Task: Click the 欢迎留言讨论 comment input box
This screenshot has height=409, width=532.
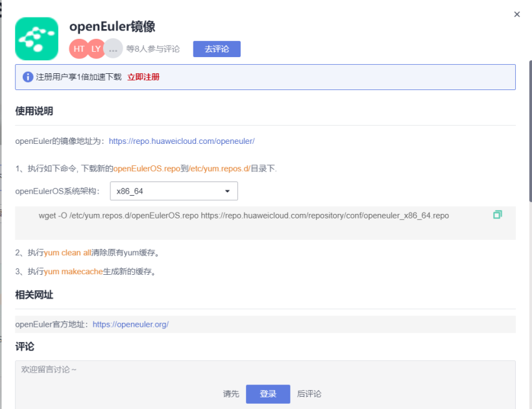Action: [x=265, y=385]
